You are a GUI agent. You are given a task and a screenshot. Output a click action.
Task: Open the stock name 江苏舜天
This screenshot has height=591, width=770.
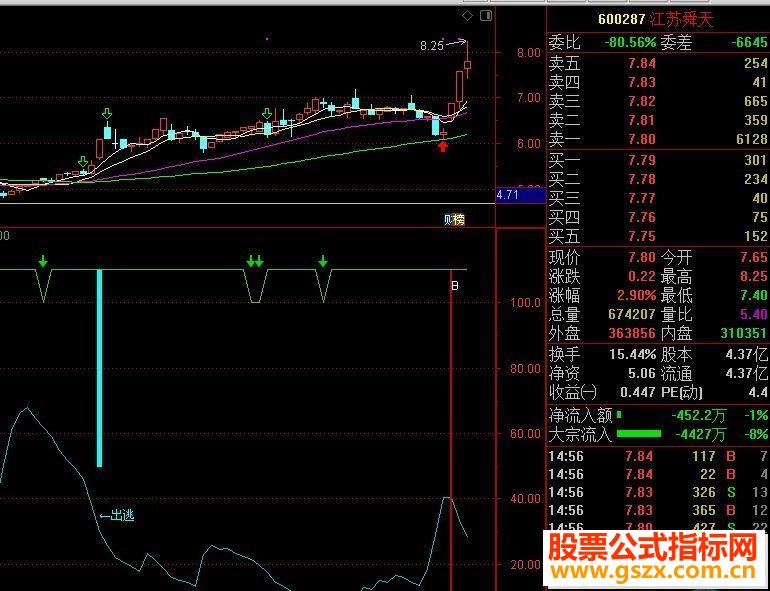pos(680,20)
